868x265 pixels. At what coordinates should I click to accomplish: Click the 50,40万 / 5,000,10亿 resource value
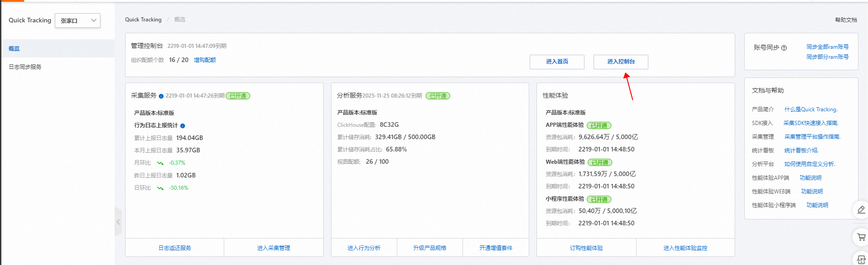click(x=608, y=211)
